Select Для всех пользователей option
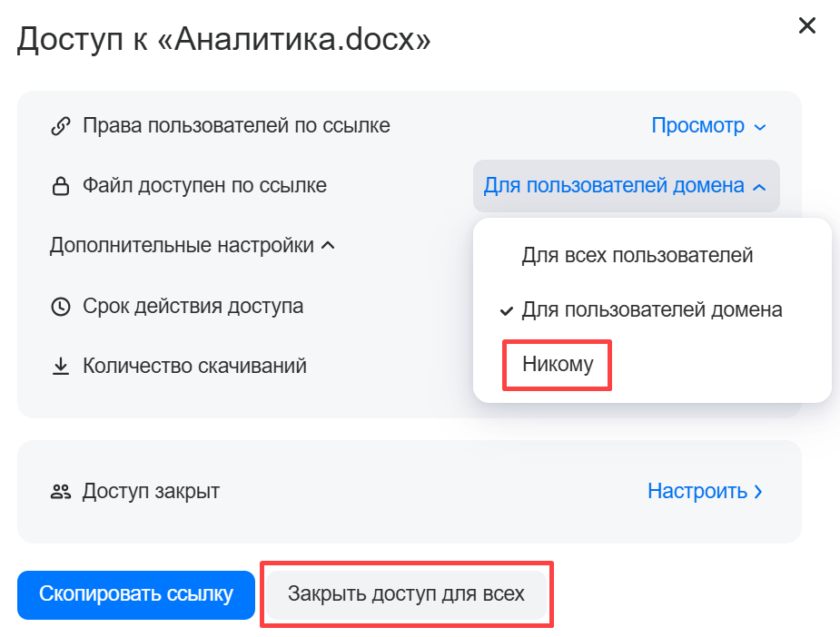The image size is (840, 637). pyautogui.click(x=637, y=255)
